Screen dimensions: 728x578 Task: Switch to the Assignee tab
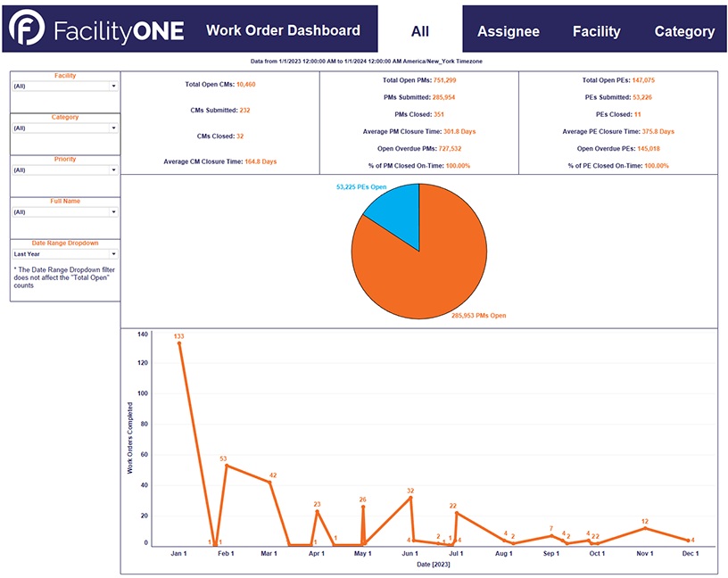tap(508, 31)
